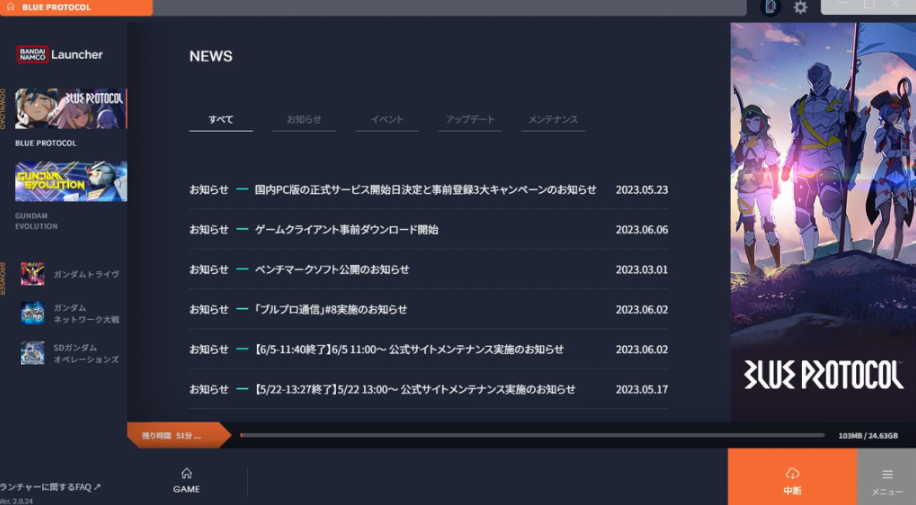Click the home icon beside BLUE PROTOCOL title

pos(10,7)
